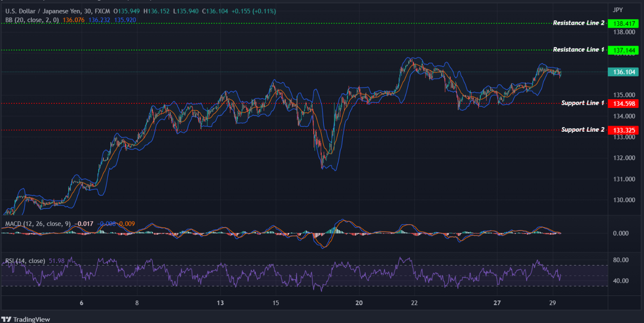Click the current price tag 136.104
644x323 pixels.
tap(624, 72)
